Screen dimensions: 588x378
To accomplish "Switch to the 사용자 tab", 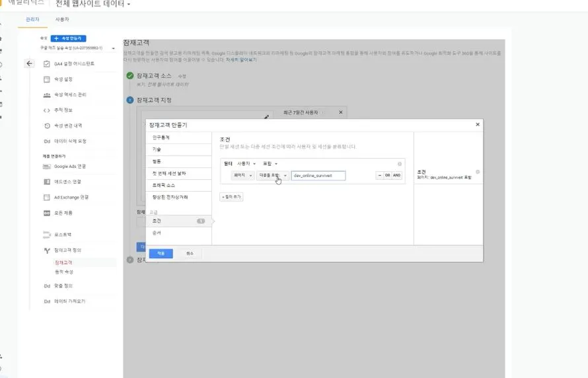I will point(62,20).
